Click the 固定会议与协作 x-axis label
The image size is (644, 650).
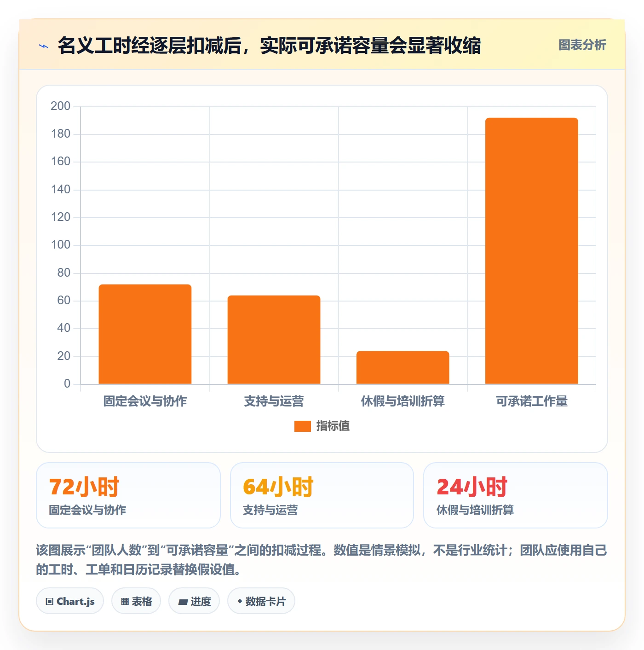pos(145,401)
